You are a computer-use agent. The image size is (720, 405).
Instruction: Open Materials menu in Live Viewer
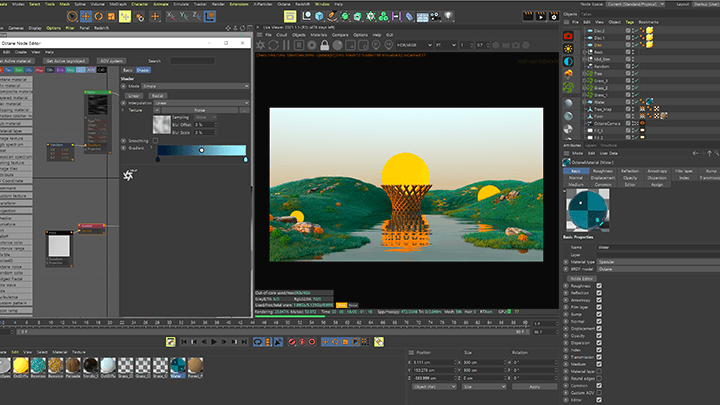[x=319, y=35]
